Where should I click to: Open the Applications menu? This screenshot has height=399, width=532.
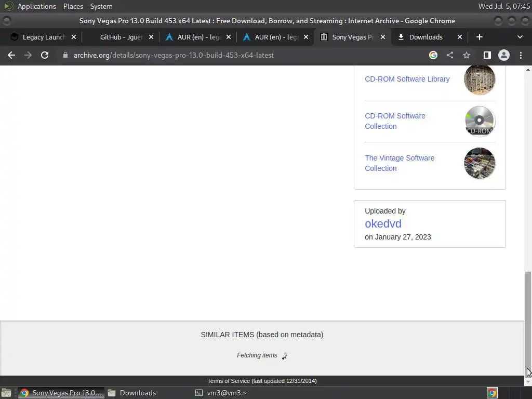37,6
